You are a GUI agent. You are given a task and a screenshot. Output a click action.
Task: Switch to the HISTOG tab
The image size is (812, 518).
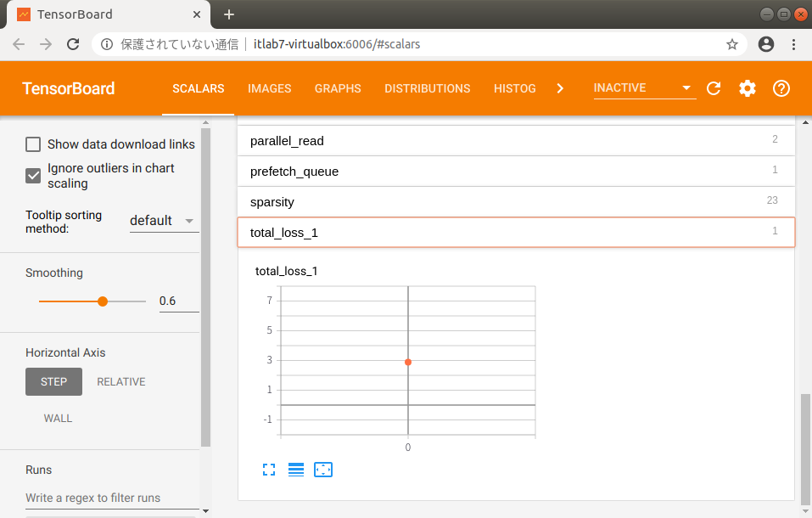tap(515, 88)
